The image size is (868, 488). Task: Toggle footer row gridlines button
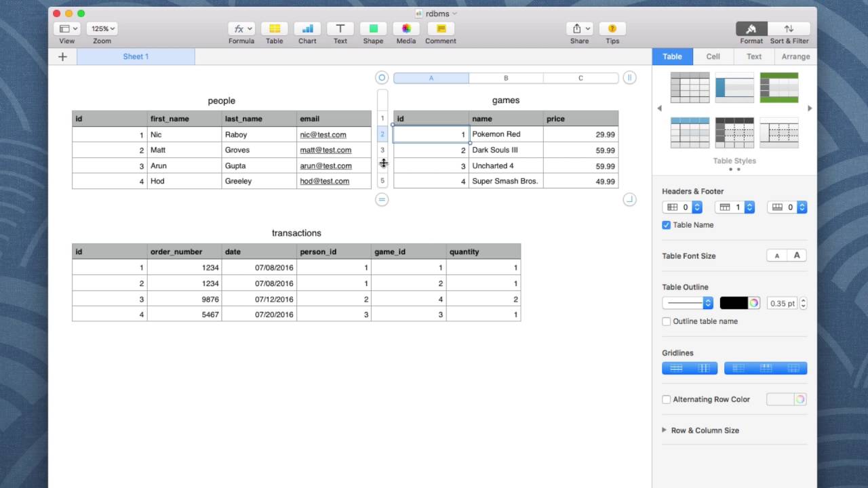(x=793, y=368)
